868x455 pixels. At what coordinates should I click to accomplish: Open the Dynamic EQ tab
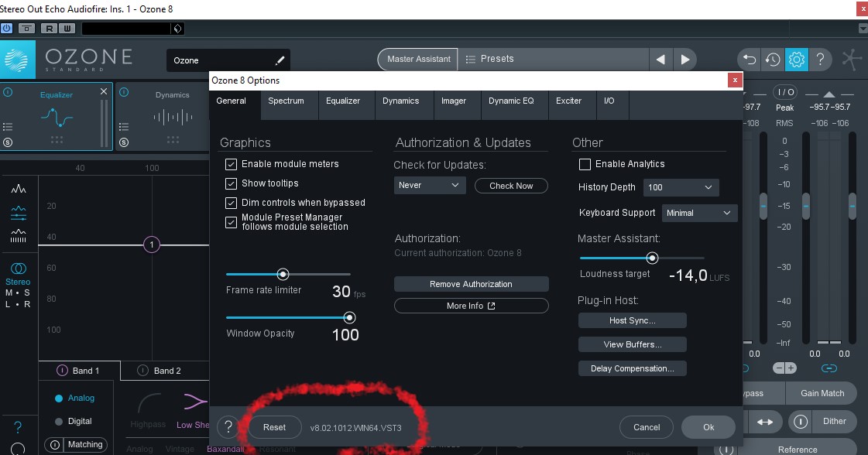(511, 101)
